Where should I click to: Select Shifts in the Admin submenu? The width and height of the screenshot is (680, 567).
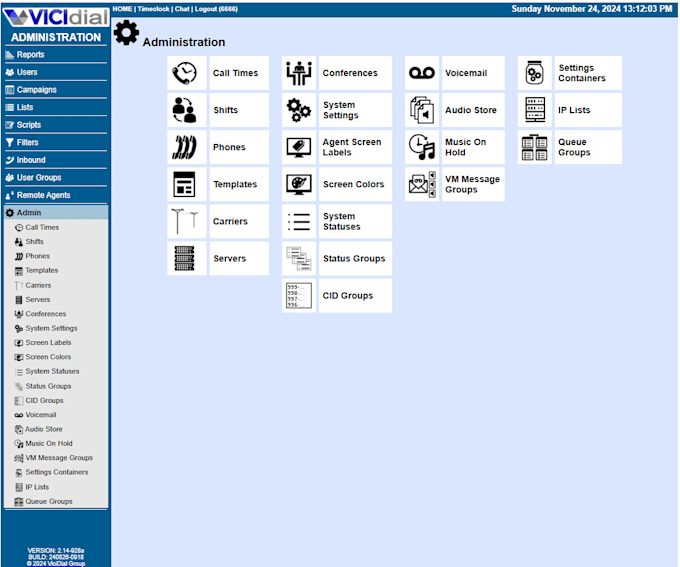click(x=34, y=242)
